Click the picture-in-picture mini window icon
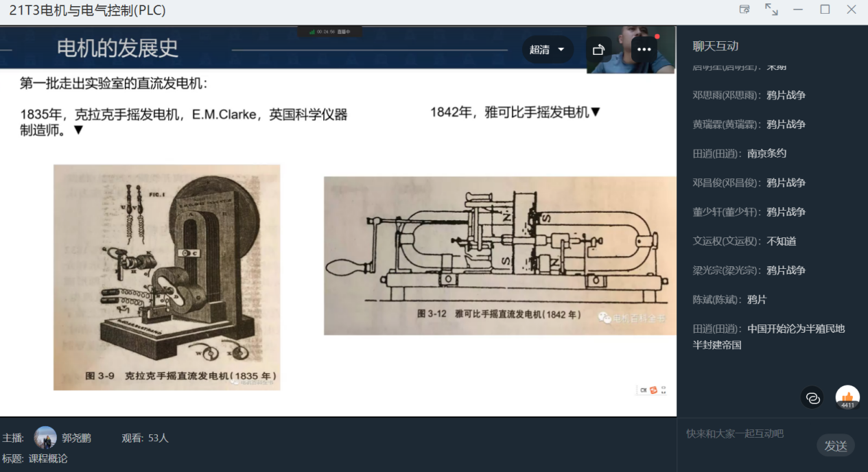Image resolution: width=868 pixels, height=472 pixels. pos(744,10)
